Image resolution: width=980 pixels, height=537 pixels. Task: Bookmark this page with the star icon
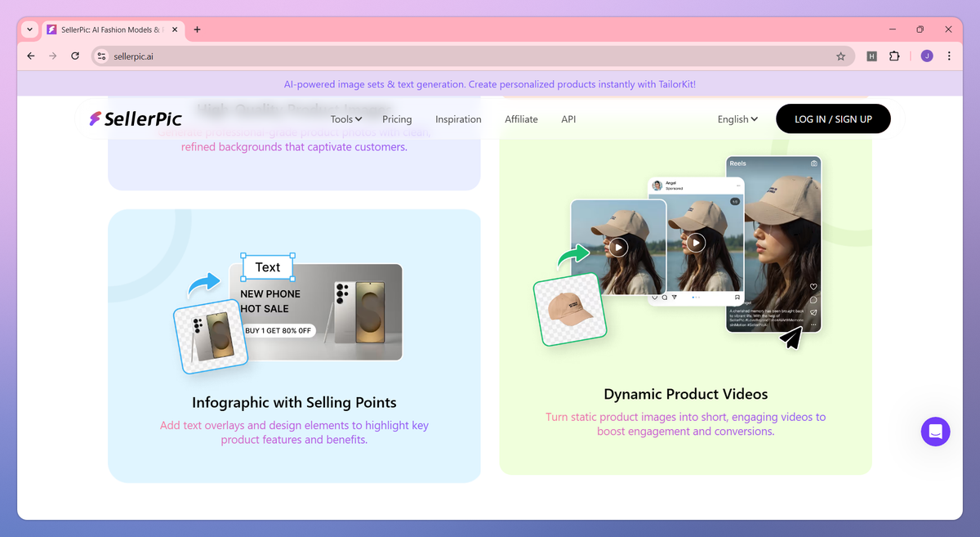click(x=840, y=56)
